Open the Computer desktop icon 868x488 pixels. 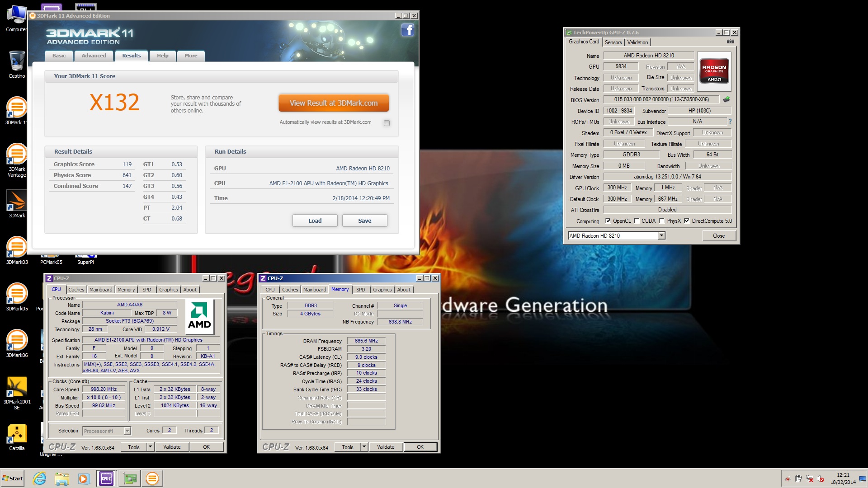(x=17, y=19)
